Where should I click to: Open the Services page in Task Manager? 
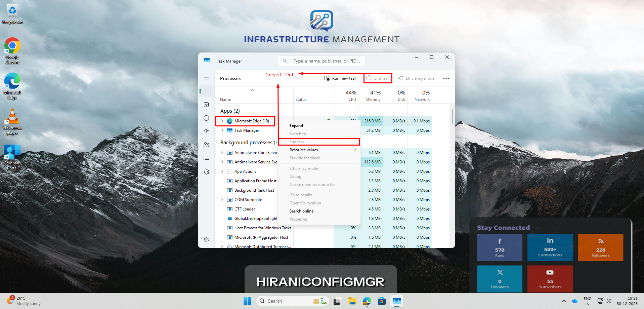pyautogui.click(x=206, y=171)
